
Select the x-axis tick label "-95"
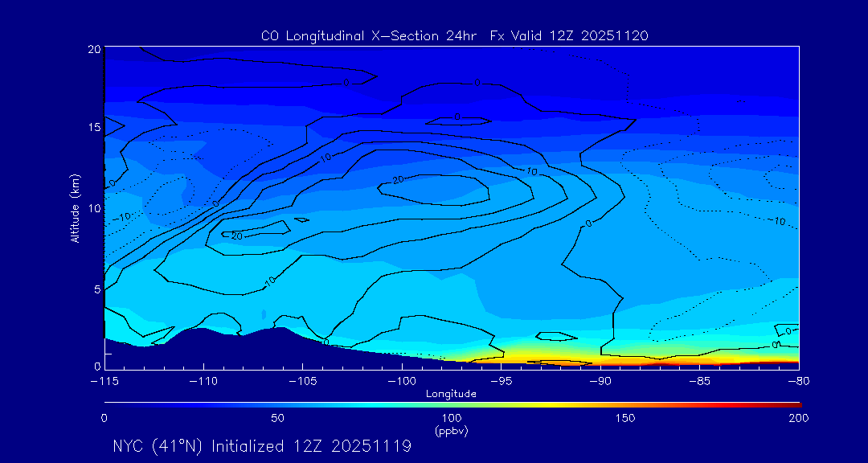[501, 382]
